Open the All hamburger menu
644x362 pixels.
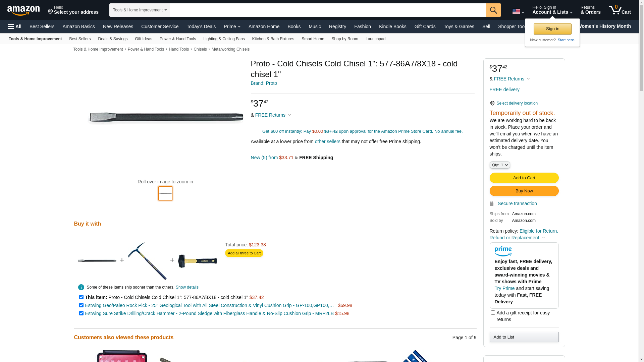[x=15, y=26]
